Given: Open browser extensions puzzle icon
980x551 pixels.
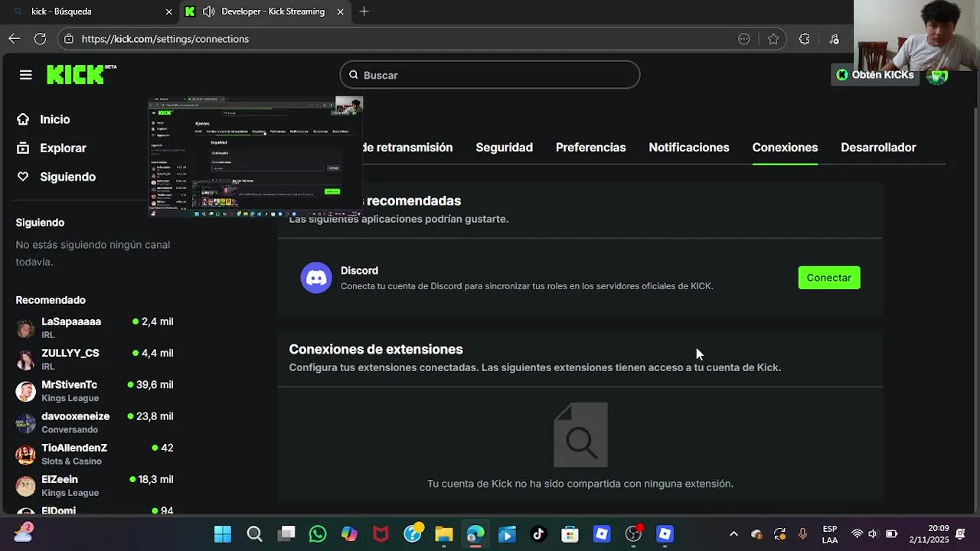Looking at the screenshot, I should (804, 39).
